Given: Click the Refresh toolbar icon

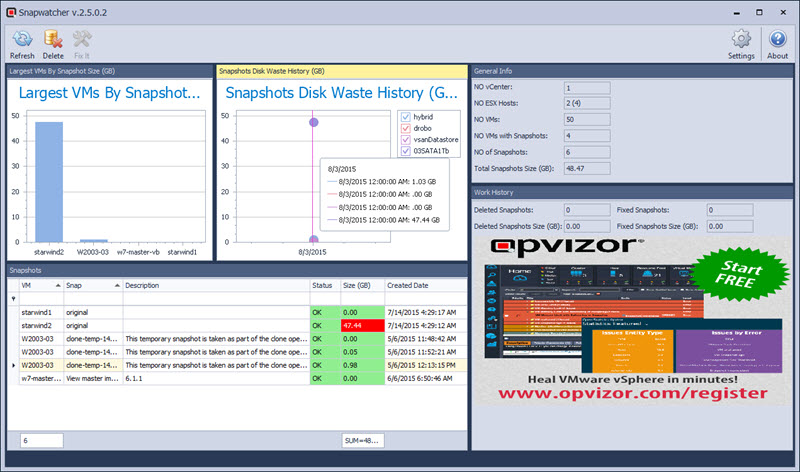Looking at the screenshot, I should point(22,39).
